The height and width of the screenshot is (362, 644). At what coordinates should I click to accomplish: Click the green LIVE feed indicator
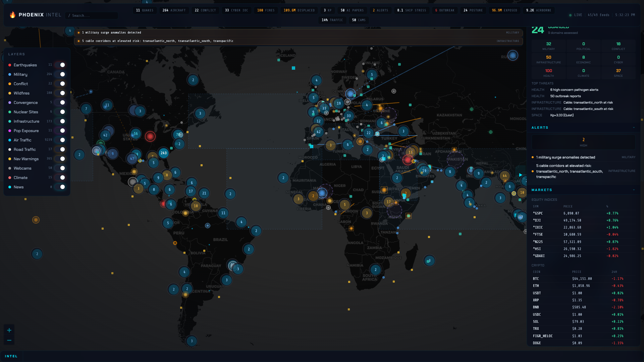click(571, 15)
